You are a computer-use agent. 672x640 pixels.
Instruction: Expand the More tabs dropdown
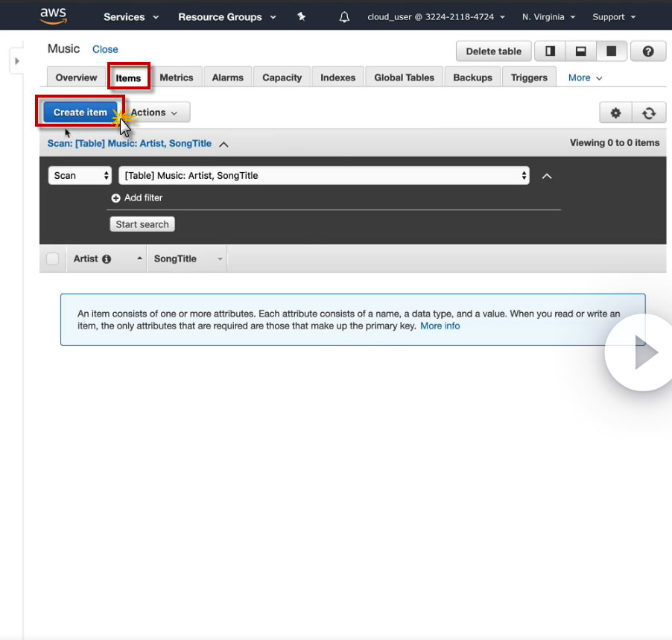(x=585, y=78)
